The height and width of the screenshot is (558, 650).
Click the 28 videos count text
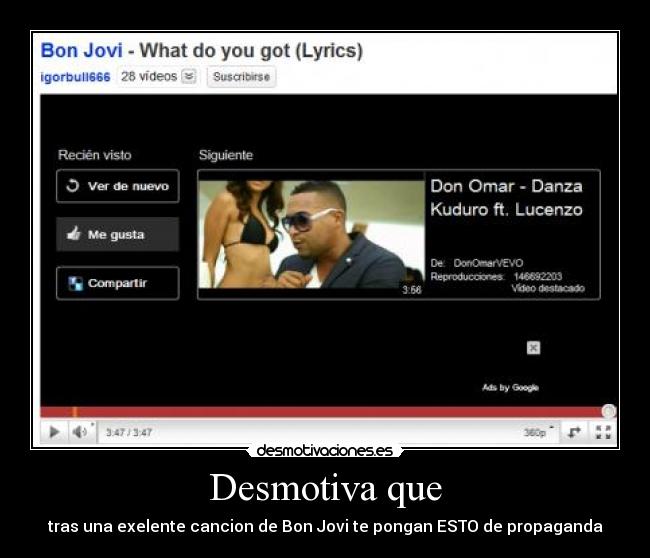coord(149,76)
